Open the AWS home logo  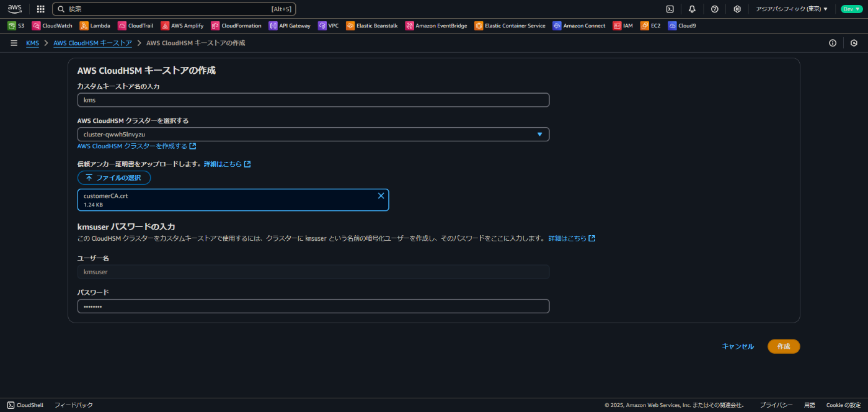click(14, 9)
